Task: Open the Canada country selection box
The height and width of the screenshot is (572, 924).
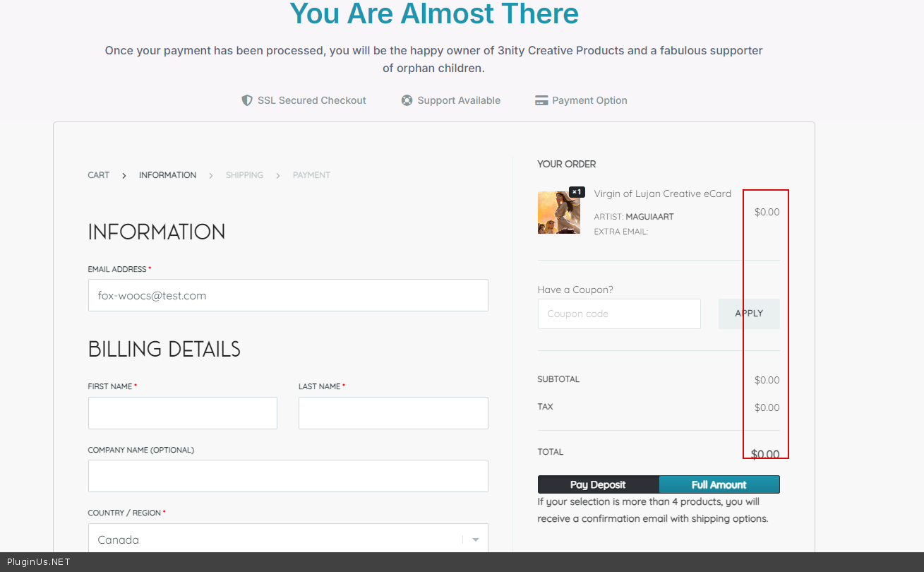Action: [275, 540]
